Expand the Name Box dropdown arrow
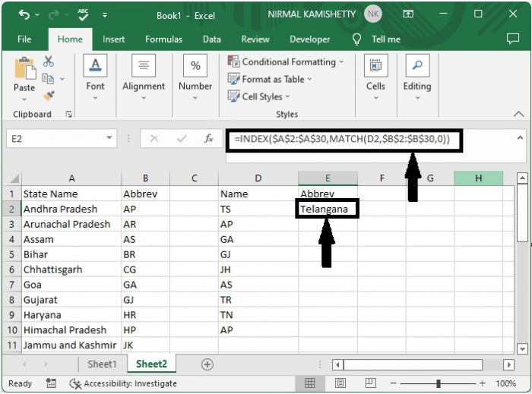Screen dimensions: 532x394 (109, 138)
